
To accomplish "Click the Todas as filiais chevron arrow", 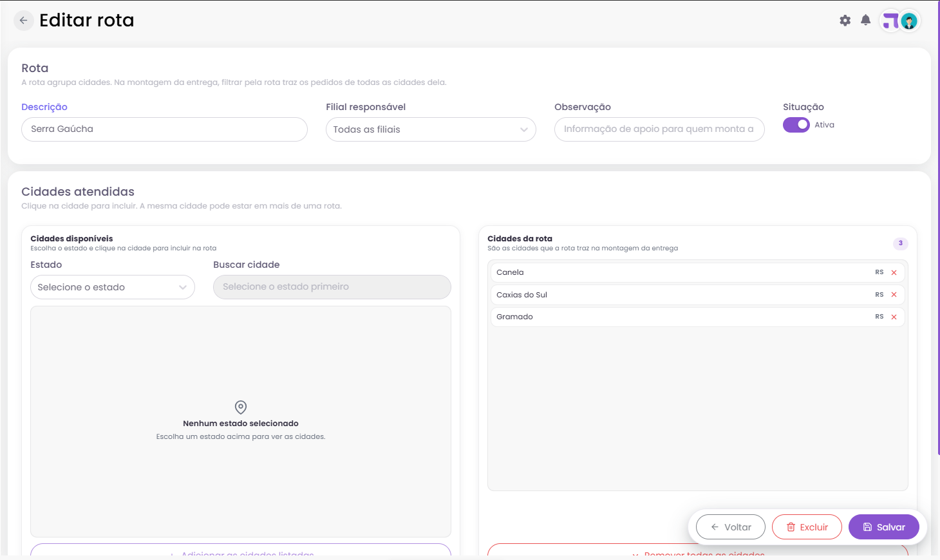I will point(524,129).
